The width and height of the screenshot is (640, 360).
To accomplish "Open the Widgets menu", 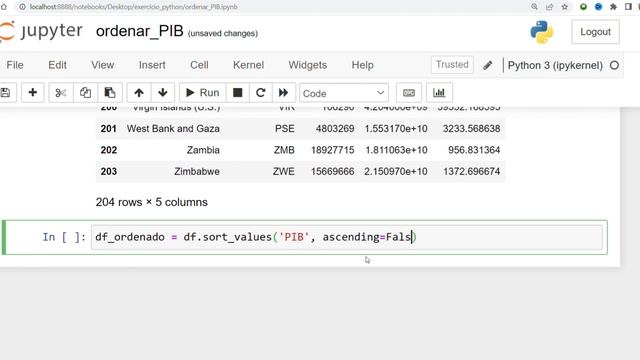I will coord(308,65).
